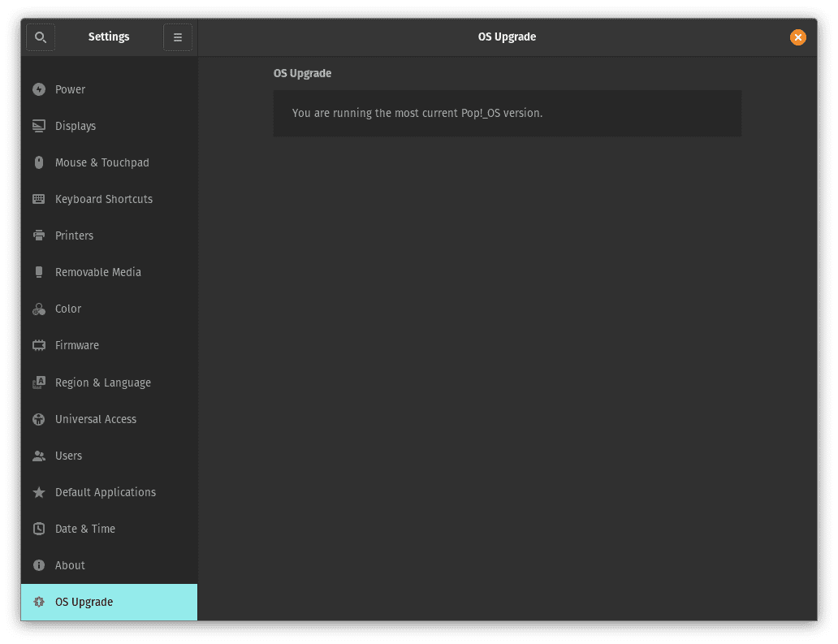This screenshot has height=644, width=838.
Task: Click the Default Applications star icon
Action: tap(39, 492)
